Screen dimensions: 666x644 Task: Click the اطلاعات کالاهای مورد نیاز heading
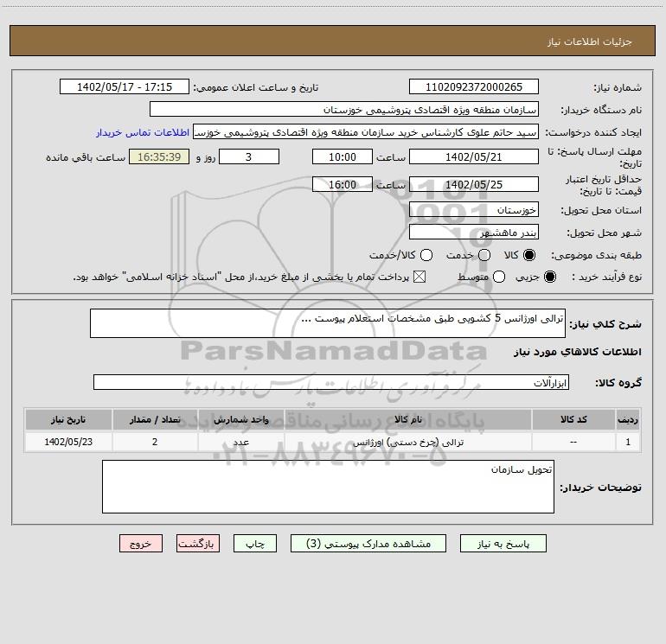click(x=578, y=352)
